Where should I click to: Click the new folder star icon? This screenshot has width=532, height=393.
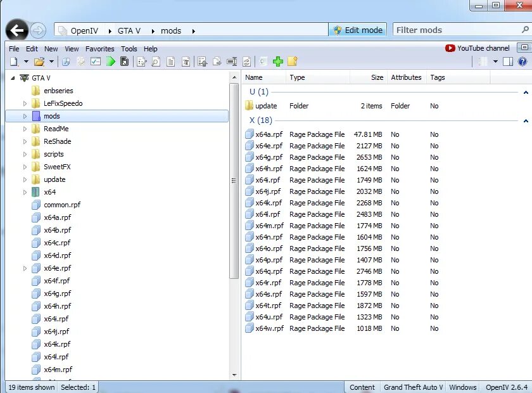293,61
